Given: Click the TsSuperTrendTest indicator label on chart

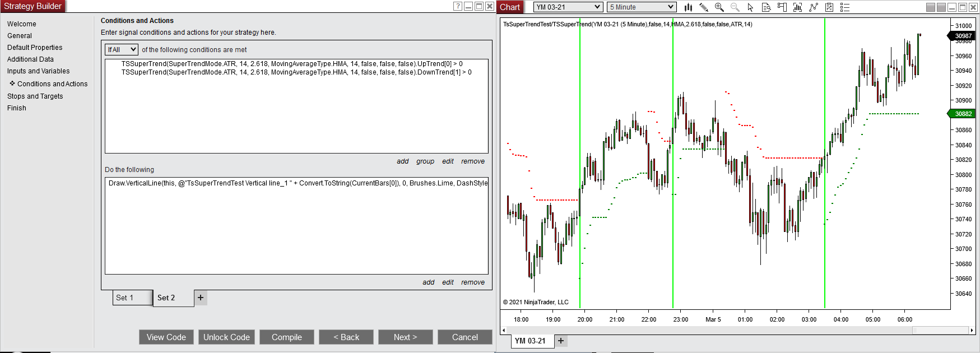Looking at the screenshot, I should tap(628, 24).
